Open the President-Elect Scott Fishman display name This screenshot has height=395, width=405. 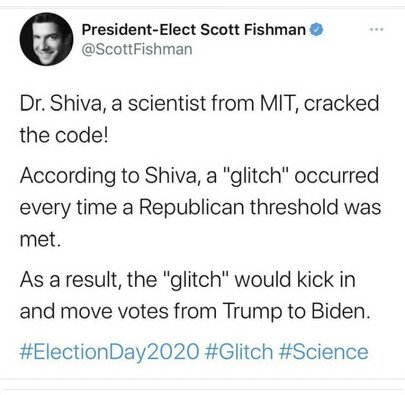click(194, 30)
